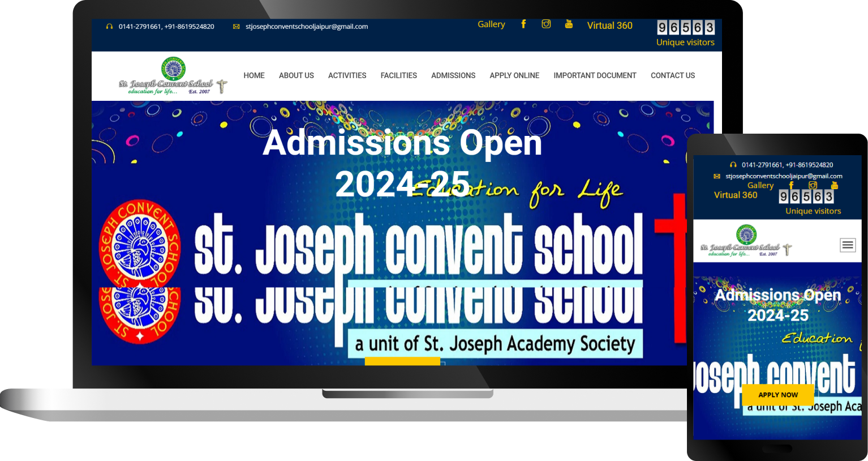
Task: Open the Instagram icon in the laptop header
Action: point(546,24)
